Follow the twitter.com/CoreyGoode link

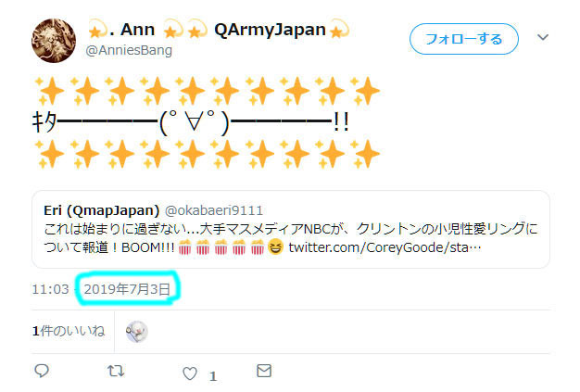pyautogui.click(x=385, y=247)
